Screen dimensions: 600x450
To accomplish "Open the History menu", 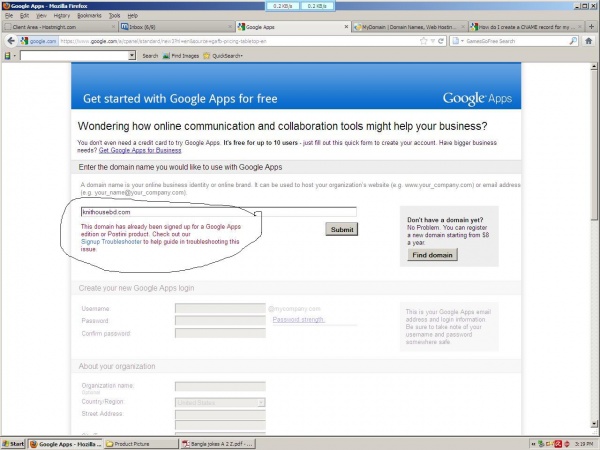I will [x=62, y=16].
